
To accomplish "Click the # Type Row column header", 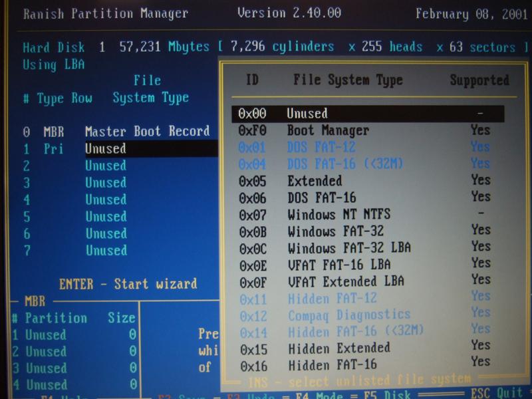I will click(x=57, y=98).
